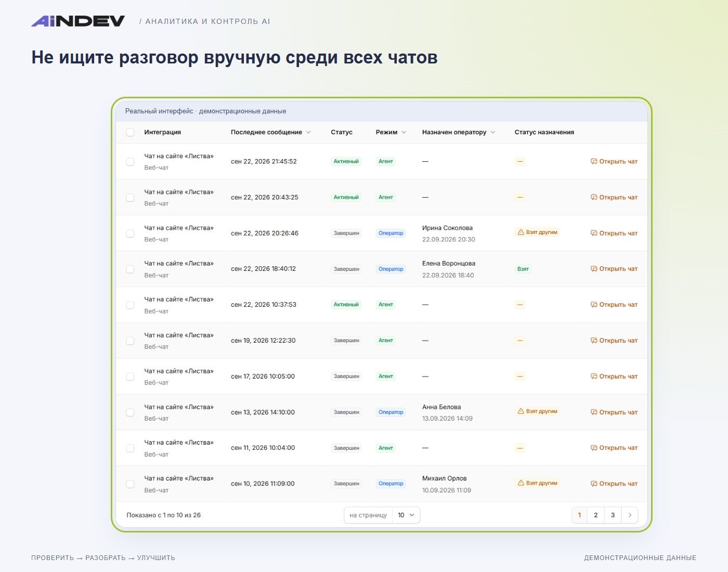728x572 pixels.
Task: Open chat for row sep 22, 2026 21:45:52
Action: 614,162
